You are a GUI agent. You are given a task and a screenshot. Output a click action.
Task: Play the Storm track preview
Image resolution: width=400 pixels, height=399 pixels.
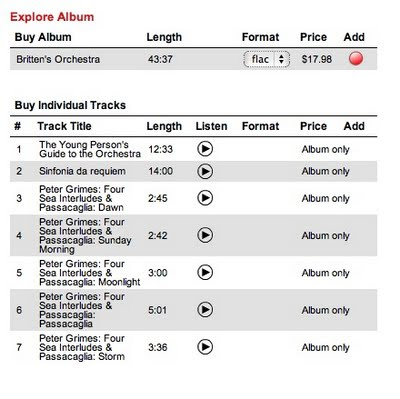205,347
